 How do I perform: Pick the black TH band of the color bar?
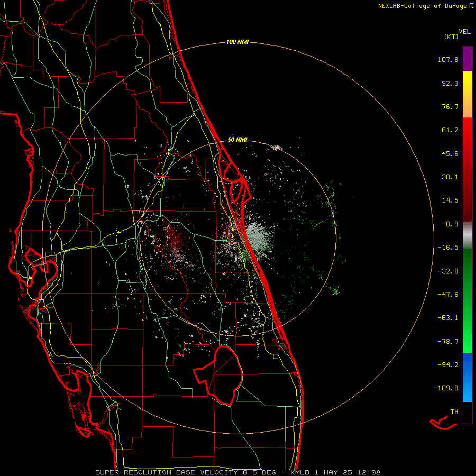tap(467, 412)
